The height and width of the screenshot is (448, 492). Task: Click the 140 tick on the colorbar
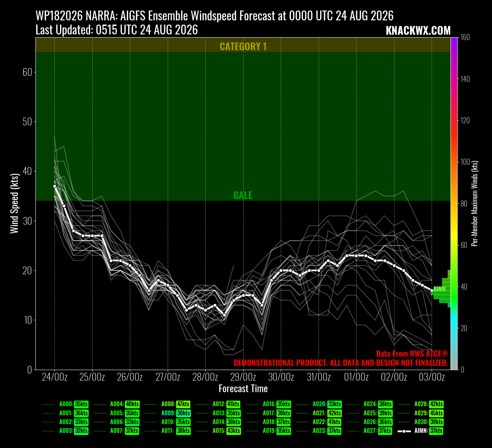pos(465,79)
